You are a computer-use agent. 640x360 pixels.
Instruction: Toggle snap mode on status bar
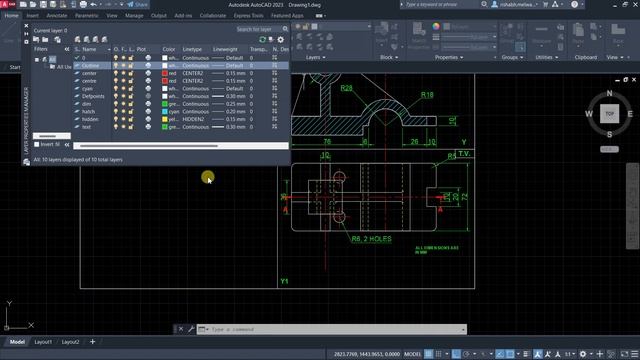439,354
